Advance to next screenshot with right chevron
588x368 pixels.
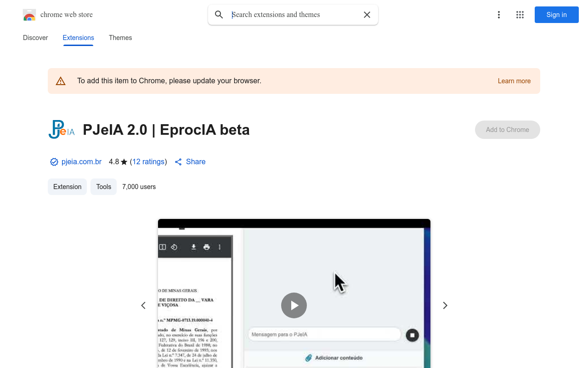pos(445,305)
